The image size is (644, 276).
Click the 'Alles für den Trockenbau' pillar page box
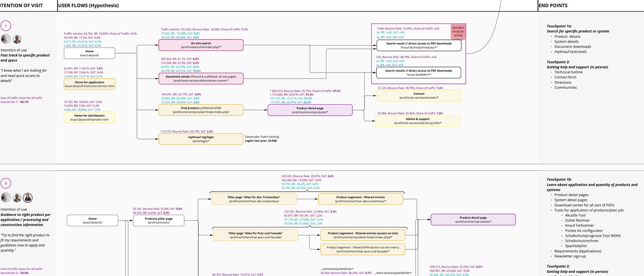point(254,199)
